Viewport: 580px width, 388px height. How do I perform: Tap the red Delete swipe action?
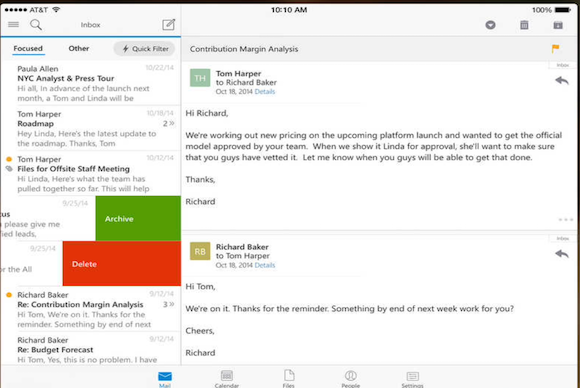(x=122, y=263)
